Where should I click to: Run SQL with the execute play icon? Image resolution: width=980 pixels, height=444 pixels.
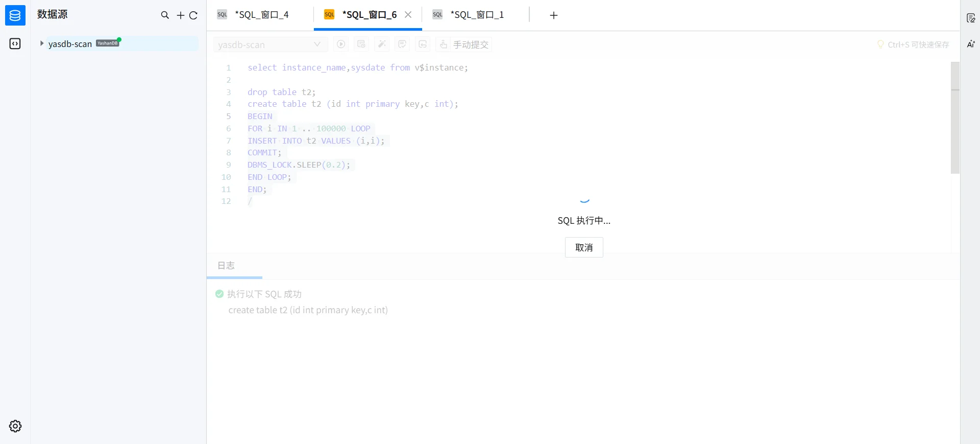point(341,44)
